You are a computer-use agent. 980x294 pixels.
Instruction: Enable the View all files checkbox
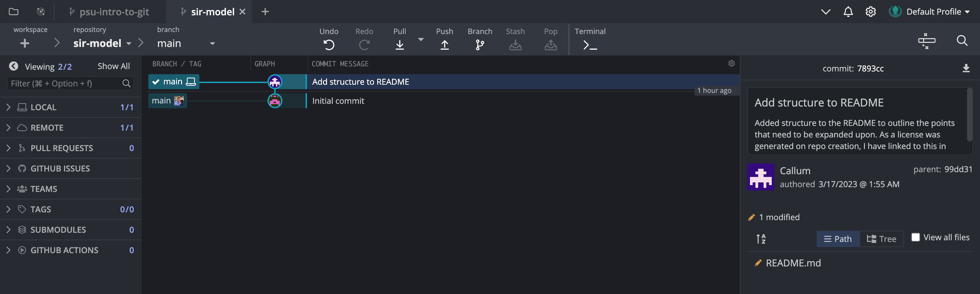[x=915, y=237]
